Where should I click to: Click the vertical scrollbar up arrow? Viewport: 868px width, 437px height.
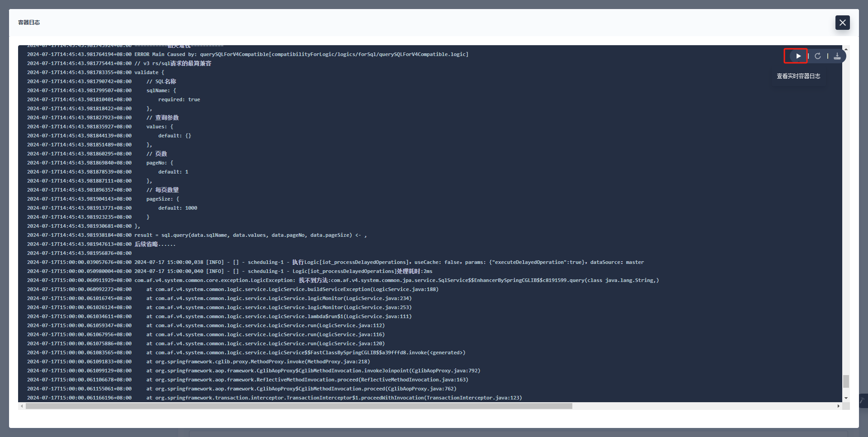tap(846, 49)
